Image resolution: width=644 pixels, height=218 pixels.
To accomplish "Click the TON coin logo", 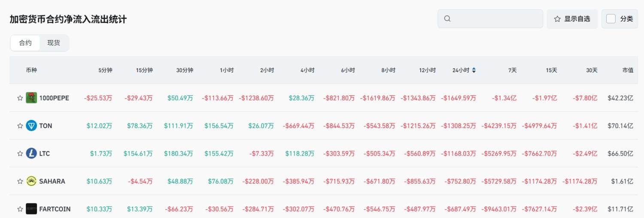I will click(x=31, y=126).
